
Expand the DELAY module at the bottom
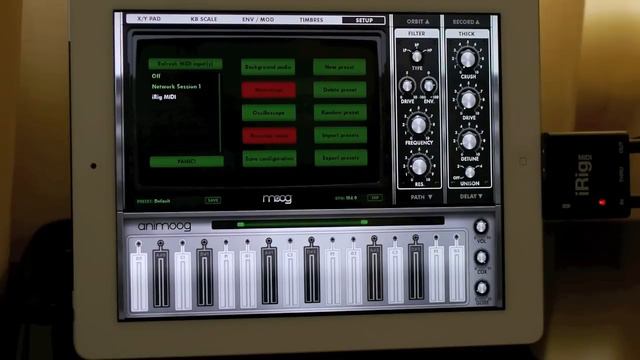click(x=471, y=197)
